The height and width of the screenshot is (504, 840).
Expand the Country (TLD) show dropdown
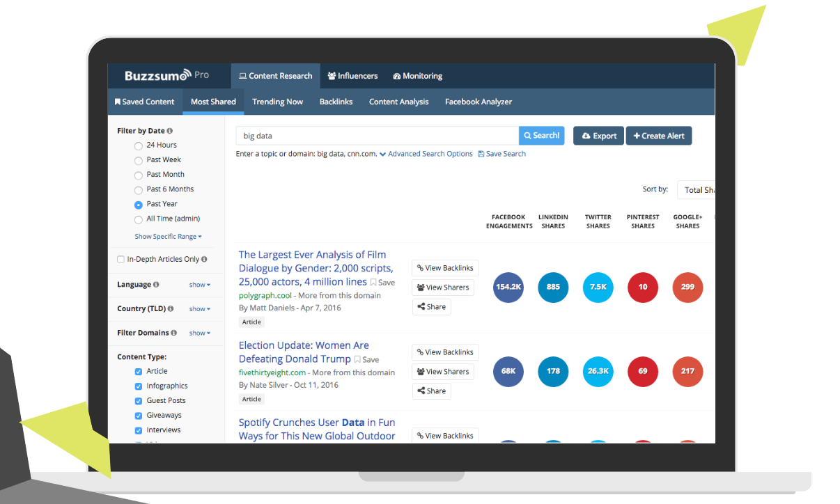(x=200, y=308)
